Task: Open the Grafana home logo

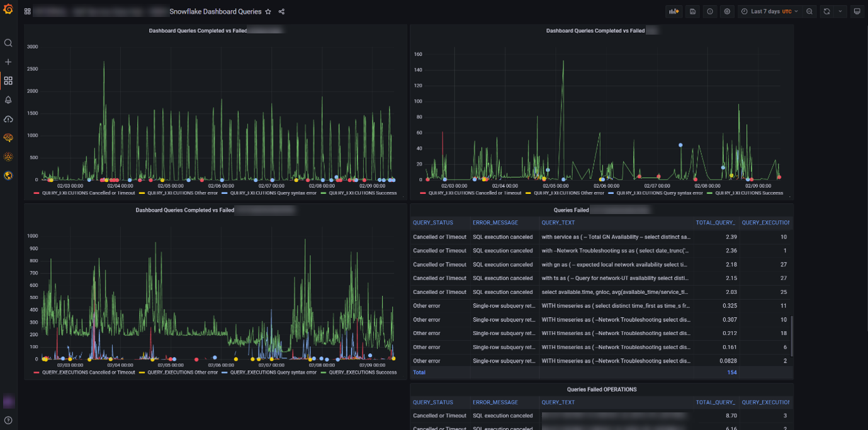Action: [8, 10]
